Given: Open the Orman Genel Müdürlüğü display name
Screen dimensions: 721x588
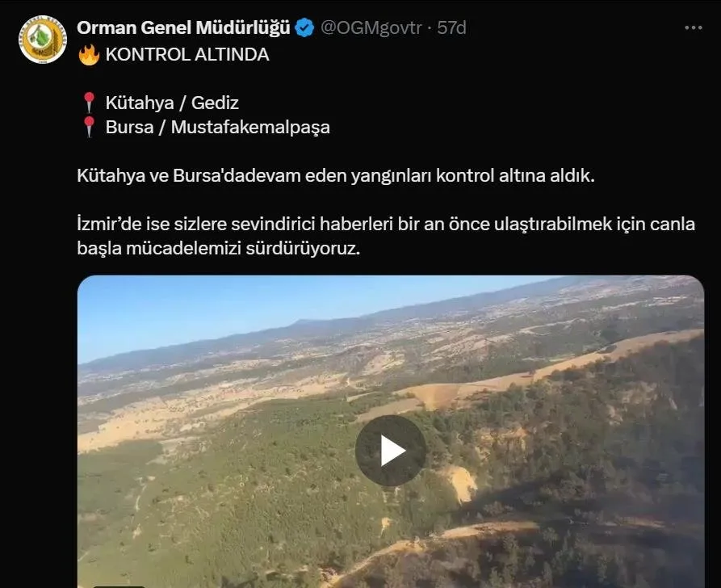Looking at the screenshot, I should (183, 27).
